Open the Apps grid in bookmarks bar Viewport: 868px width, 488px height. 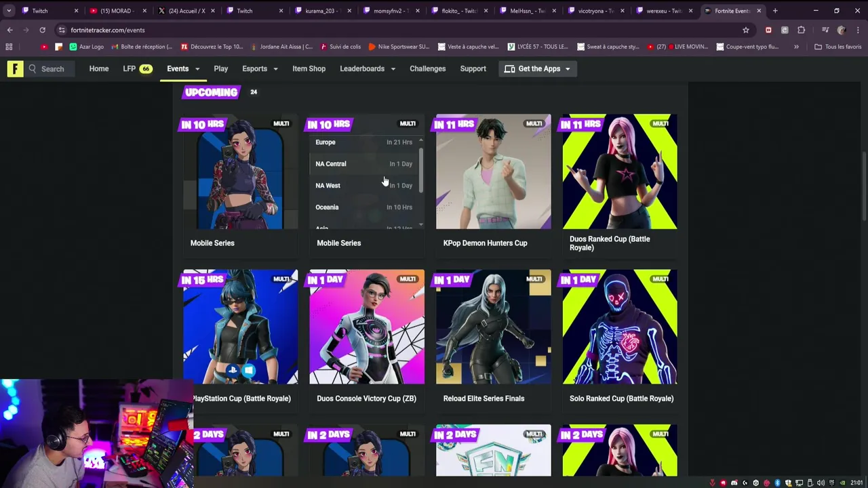tap(9, 47)
